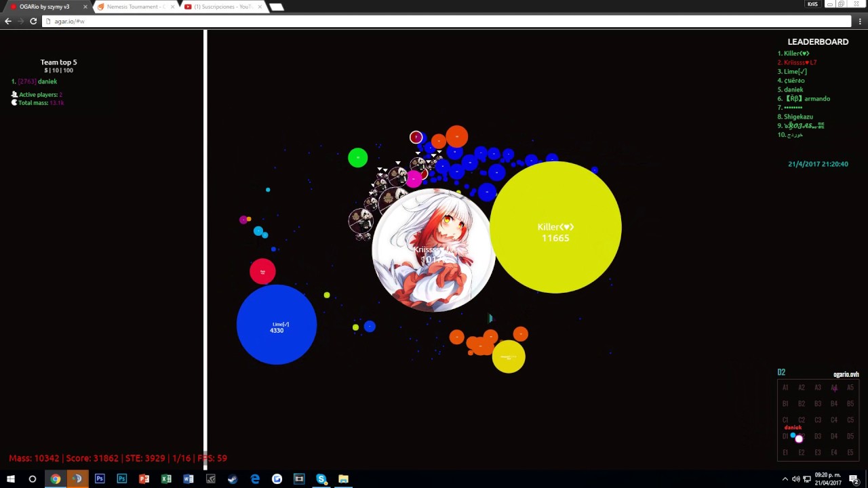This screenshot has width=868, height=488.
Task: Click the Team top 5 heading
Action: (58, 62)
